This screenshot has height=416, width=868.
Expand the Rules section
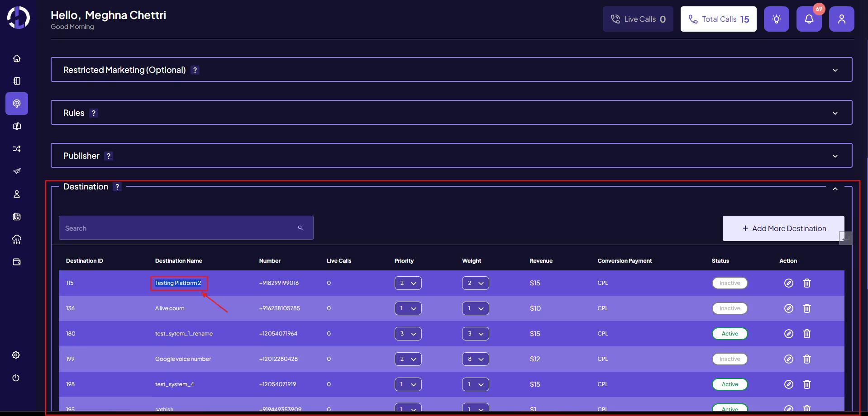[835, 113]
